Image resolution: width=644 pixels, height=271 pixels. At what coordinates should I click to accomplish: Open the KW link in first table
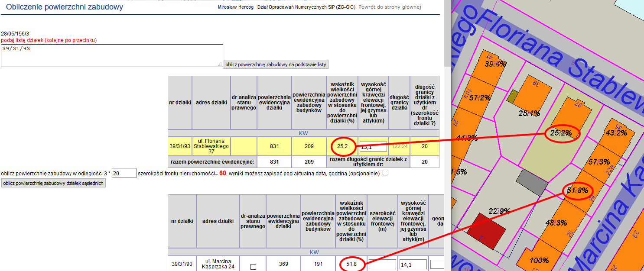tap(303, 133)
